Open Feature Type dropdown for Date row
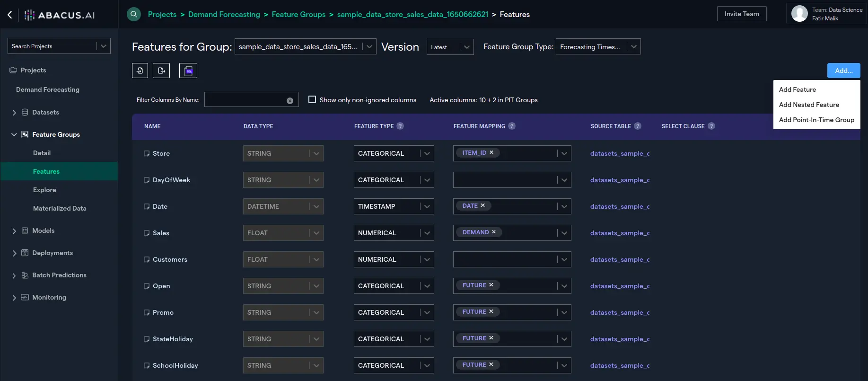The image size is (868, 381). point(394,206)
